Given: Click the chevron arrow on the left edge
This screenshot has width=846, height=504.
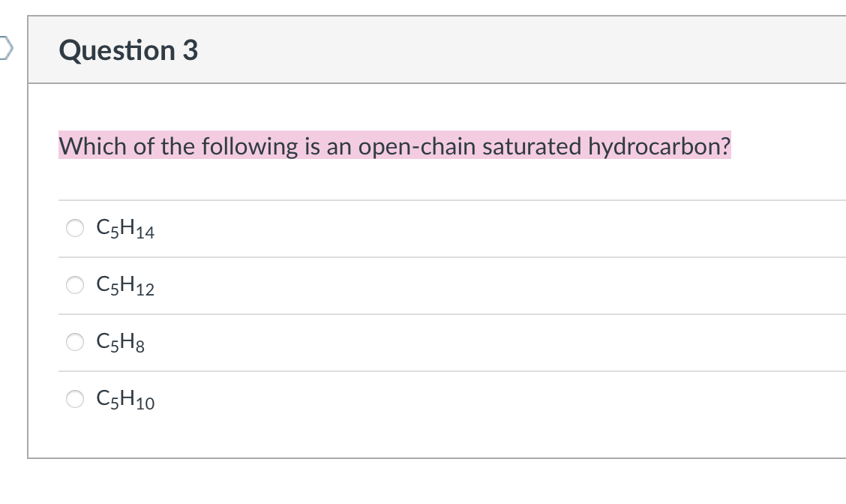Looking at the screenshot, I should pos(4,46).
